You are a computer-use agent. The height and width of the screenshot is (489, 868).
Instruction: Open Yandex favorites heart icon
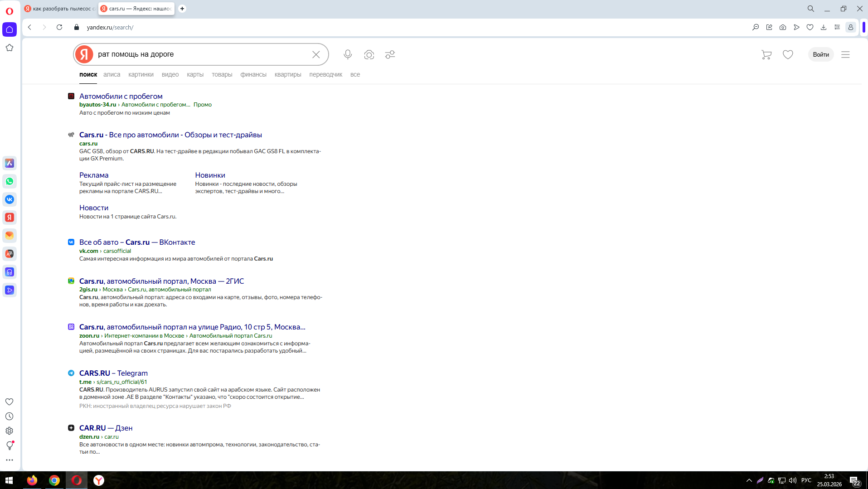click(x=788, y=54)
